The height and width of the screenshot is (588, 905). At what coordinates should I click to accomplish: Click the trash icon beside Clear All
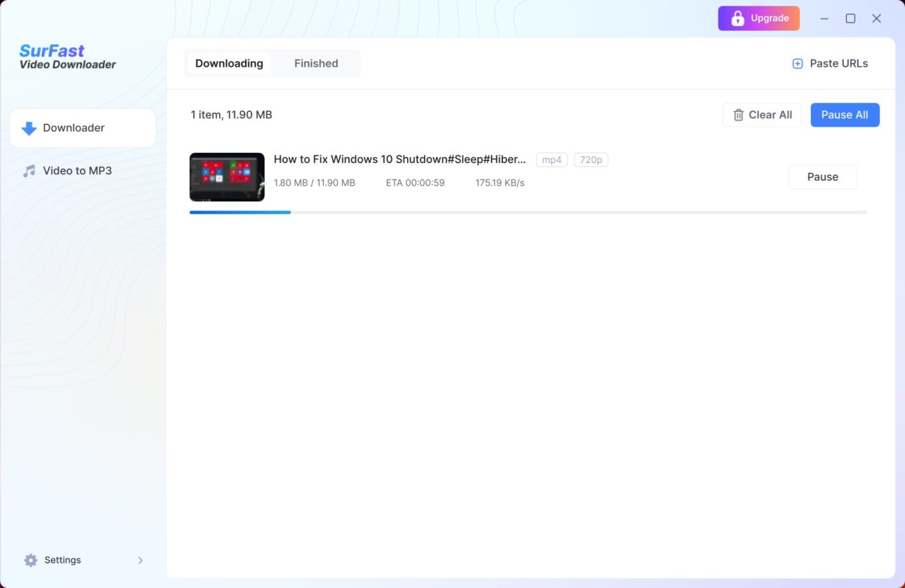(739, 114)
